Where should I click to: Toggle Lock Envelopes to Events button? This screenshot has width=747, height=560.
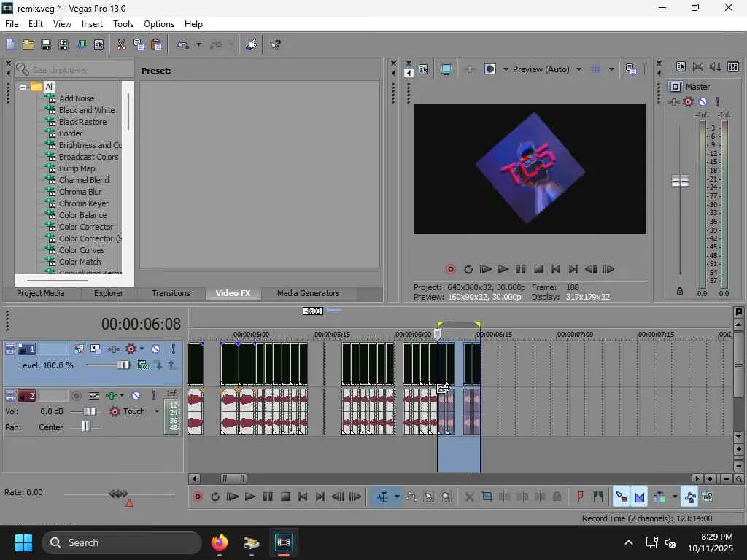(690, 497)
